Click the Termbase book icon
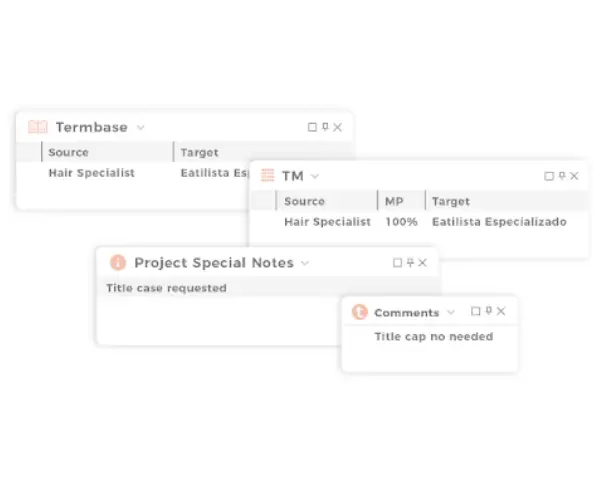This screenshot has height=481, width=608. [38, 127]
